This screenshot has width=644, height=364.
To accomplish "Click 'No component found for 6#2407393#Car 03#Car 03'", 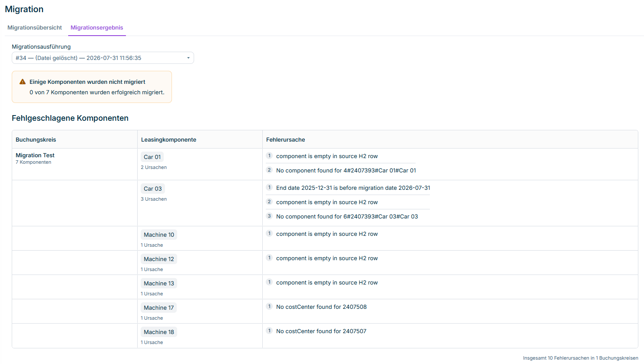I will (347, 216).
